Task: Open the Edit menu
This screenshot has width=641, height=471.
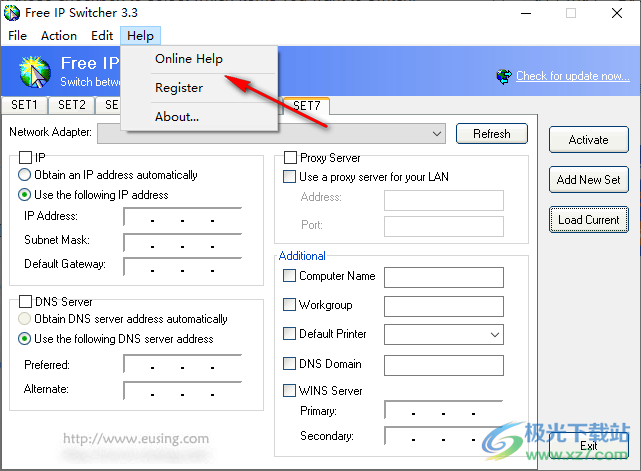Action: [102, 36]
